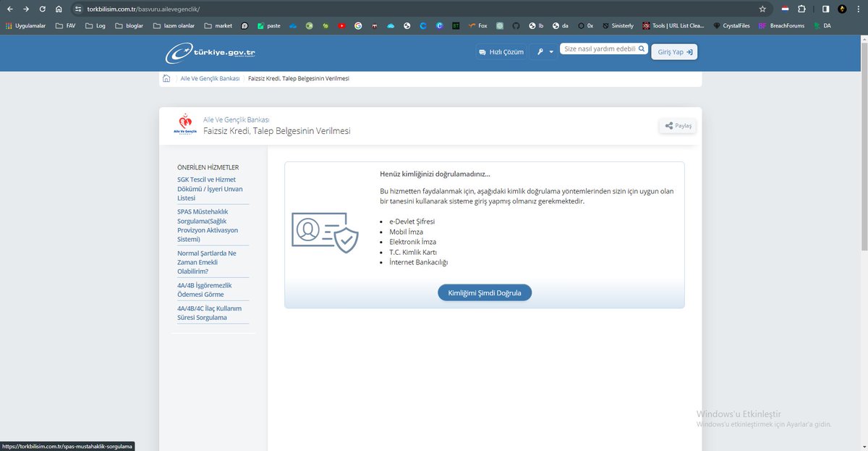
Task: Open Normal Şartlarda Ne Zaman Emekli Olabilirim link
Action: coord(207,262)
